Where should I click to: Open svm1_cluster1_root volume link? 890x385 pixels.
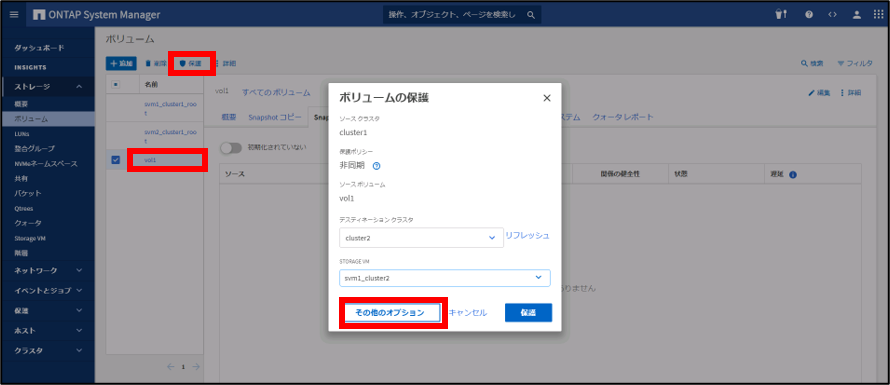pyautogui.click(x=170, y=108)
